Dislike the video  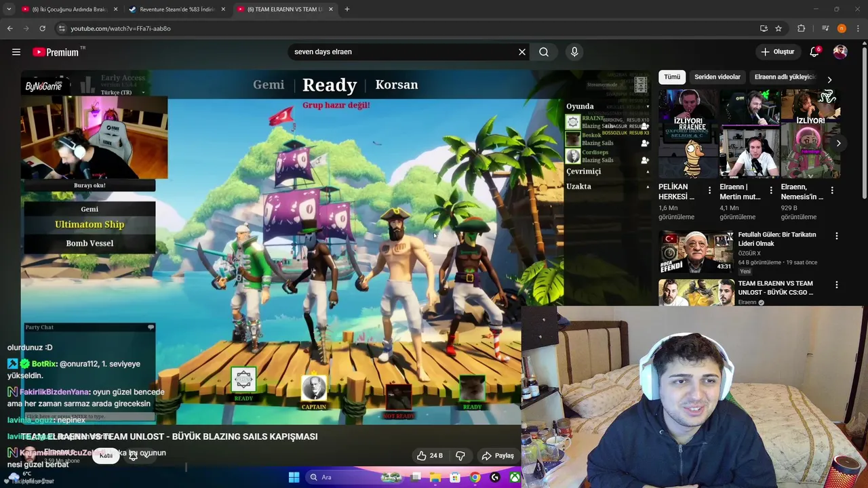(460, 455)
